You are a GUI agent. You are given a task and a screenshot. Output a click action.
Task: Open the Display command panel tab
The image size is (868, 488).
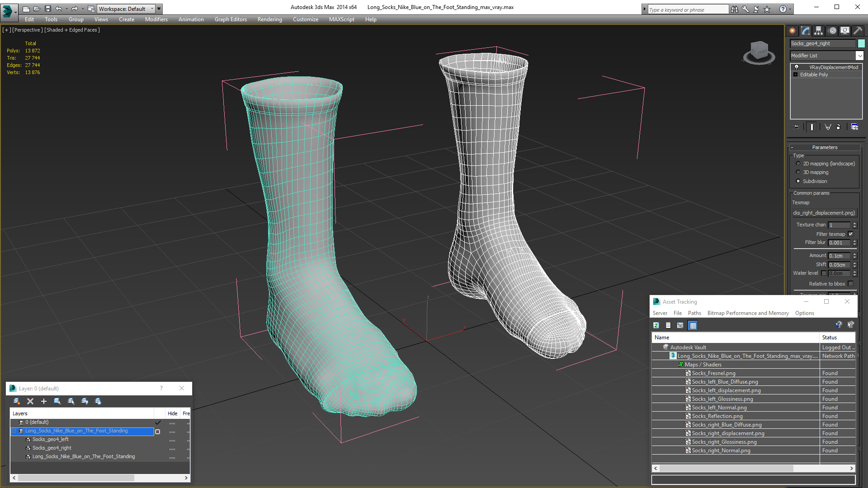pyautogui.click(x=844, y=31)
